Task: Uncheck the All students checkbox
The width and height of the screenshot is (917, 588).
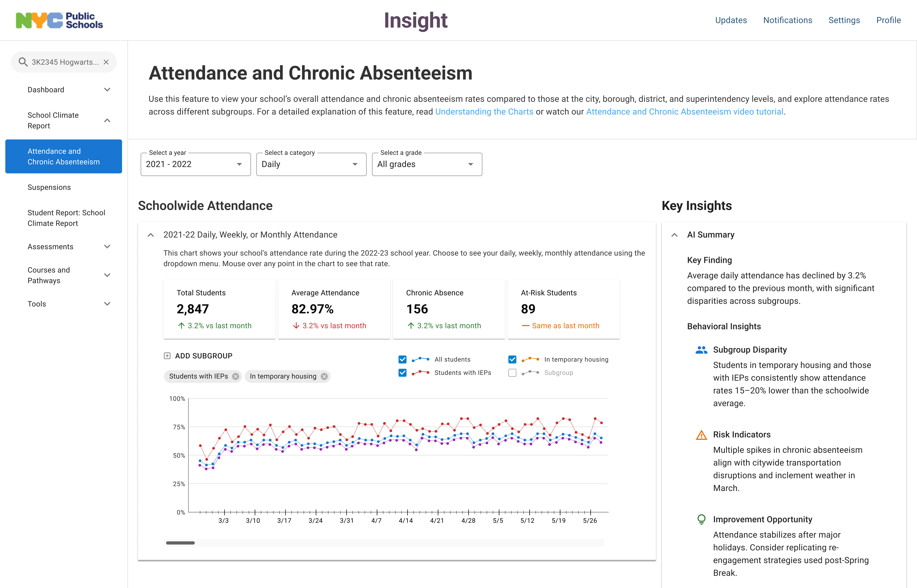Action: click(402, 359)
